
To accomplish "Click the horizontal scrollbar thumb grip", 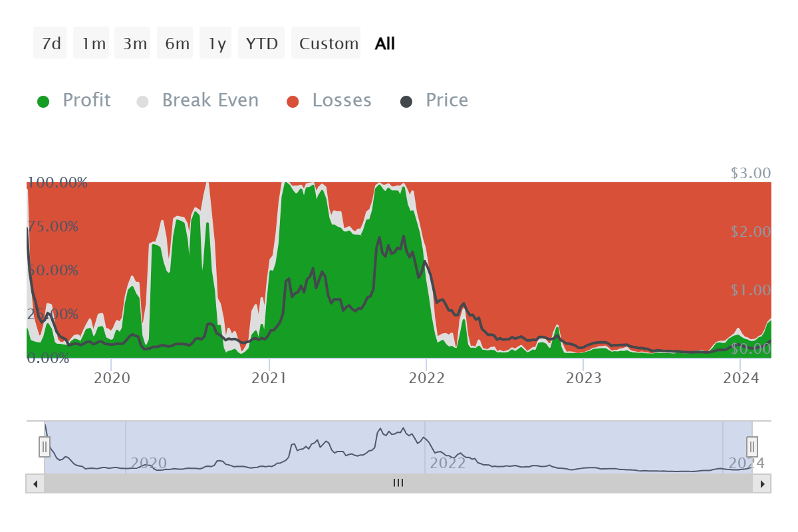I will point(398,483).
